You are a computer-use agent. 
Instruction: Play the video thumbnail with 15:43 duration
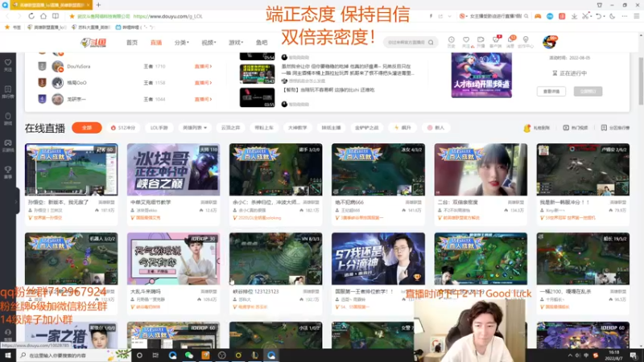[257, 74]
